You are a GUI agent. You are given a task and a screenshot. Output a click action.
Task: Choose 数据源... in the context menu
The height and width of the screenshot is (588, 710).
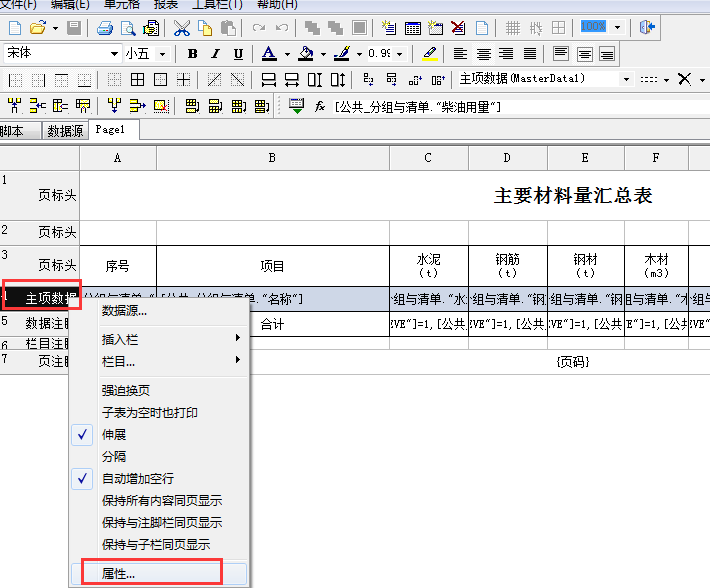coord(124,311)
